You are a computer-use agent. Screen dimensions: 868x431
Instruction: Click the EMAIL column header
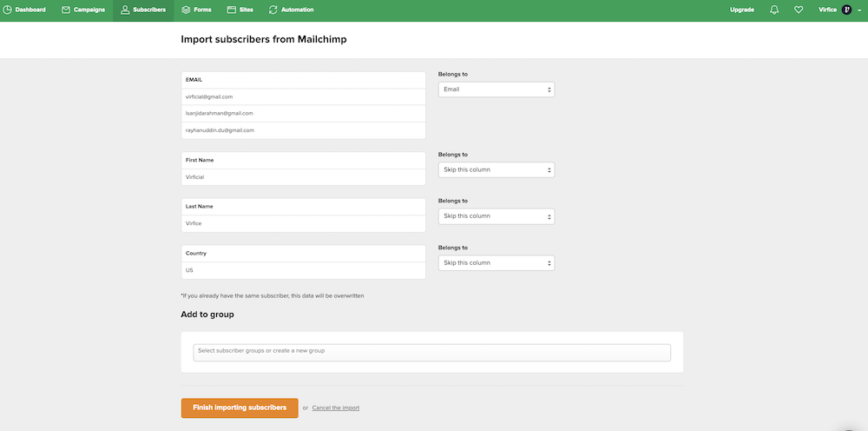click(x=303, y=80)
